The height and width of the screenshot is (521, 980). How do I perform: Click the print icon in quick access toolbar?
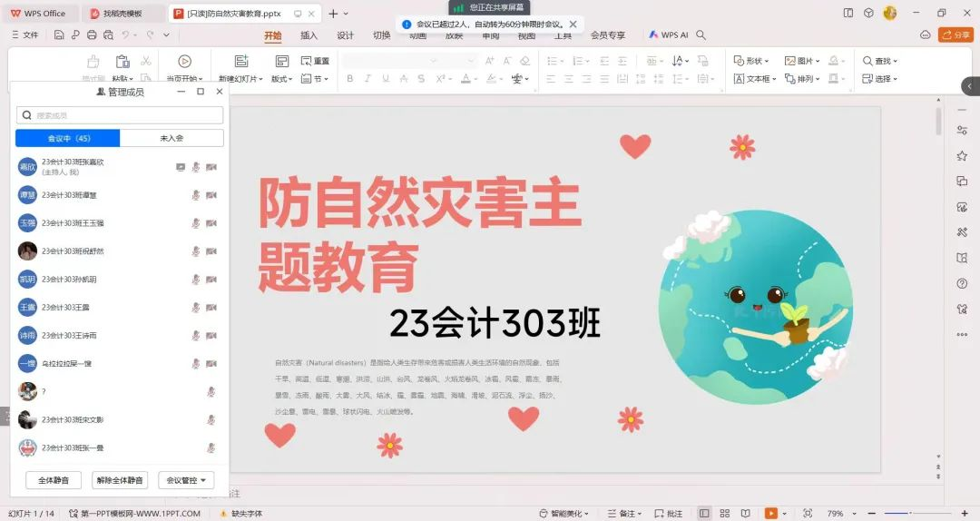pos(92,35)
